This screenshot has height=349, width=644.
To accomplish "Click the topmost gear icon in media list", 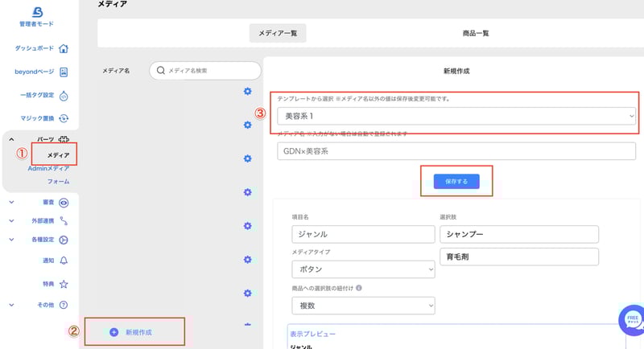I will point(247,91).
